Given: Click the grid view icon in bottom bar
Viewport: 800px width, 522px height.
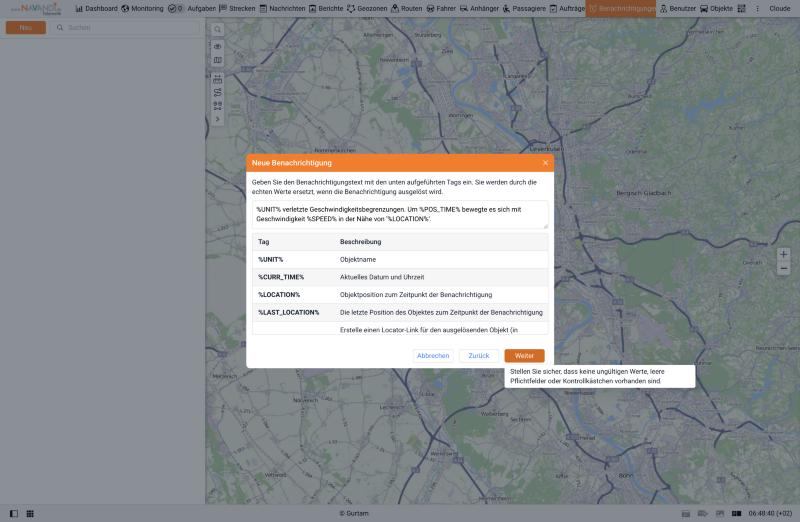Looking at the screenshot, I should pos(30,513).
